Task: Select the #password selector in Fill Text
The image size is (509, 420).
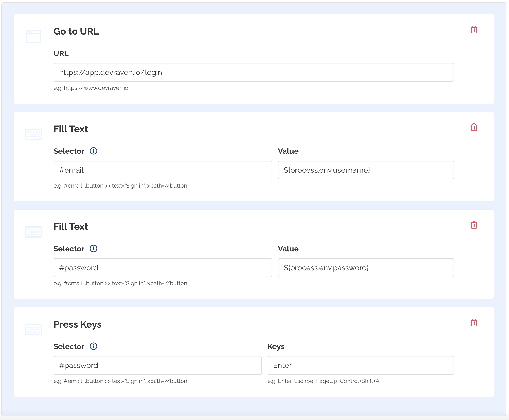Action: 163,267
